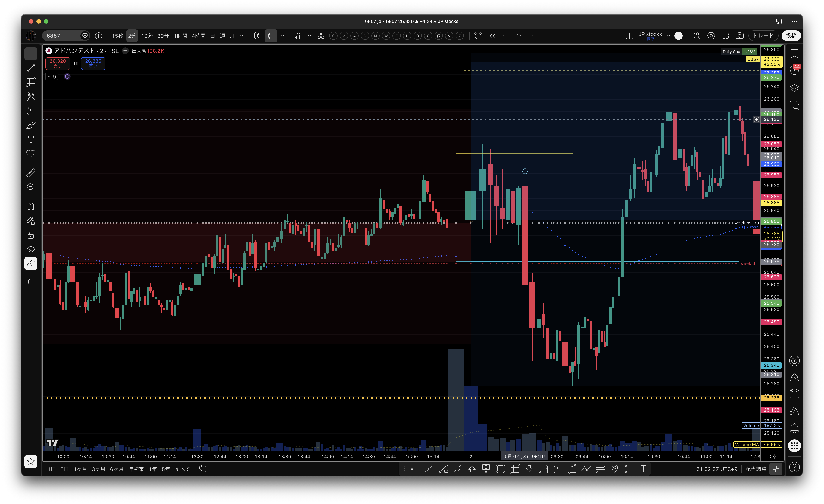Expand the timeframe interval dropdown

(242, 36)
